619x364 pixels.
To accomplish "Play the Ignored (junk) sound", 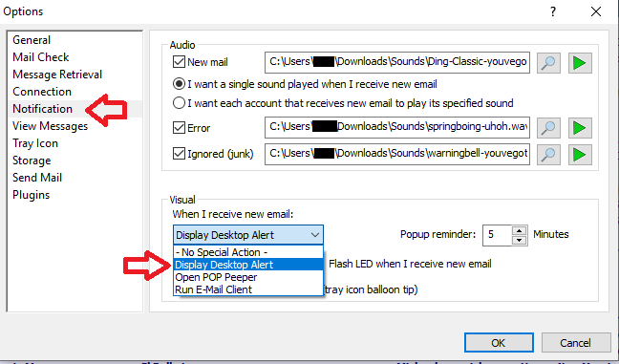I will [580, 154].
